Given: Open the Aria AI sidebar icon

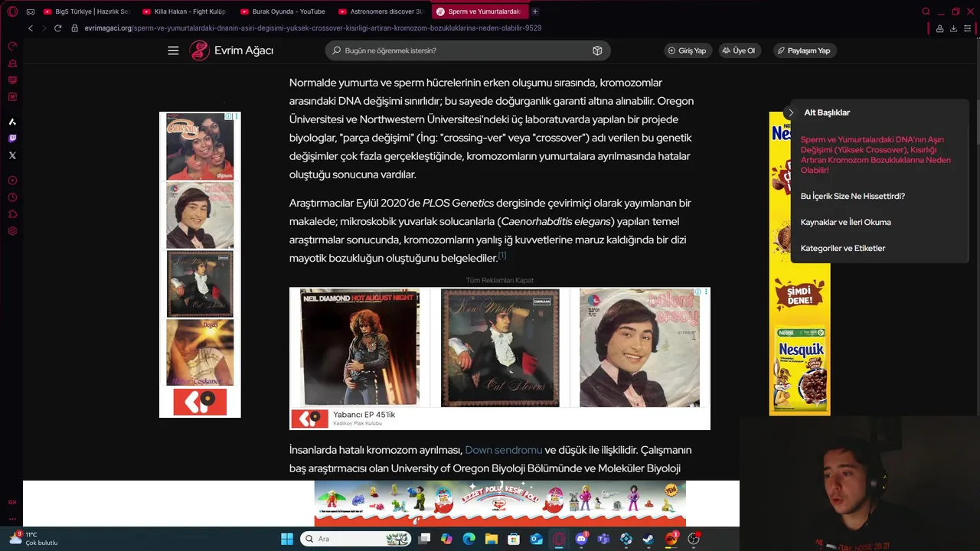Looking at the screenshot, I should [12, 122].
